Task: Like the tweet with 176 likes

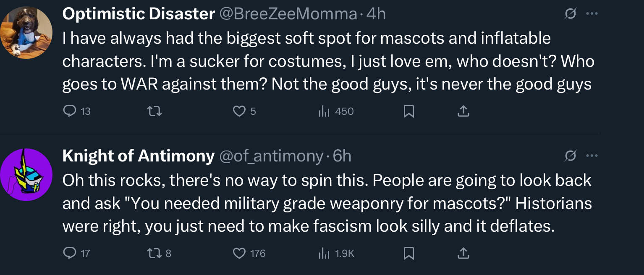Action: click(239, 253)
